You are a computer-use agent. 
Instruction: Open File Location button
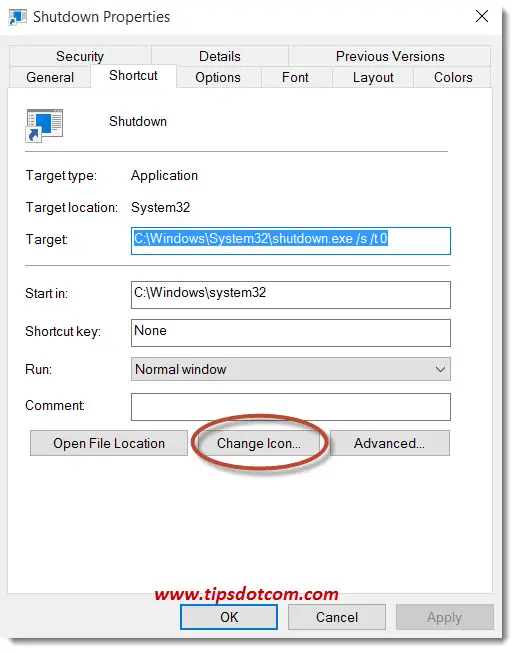(109, 443)
